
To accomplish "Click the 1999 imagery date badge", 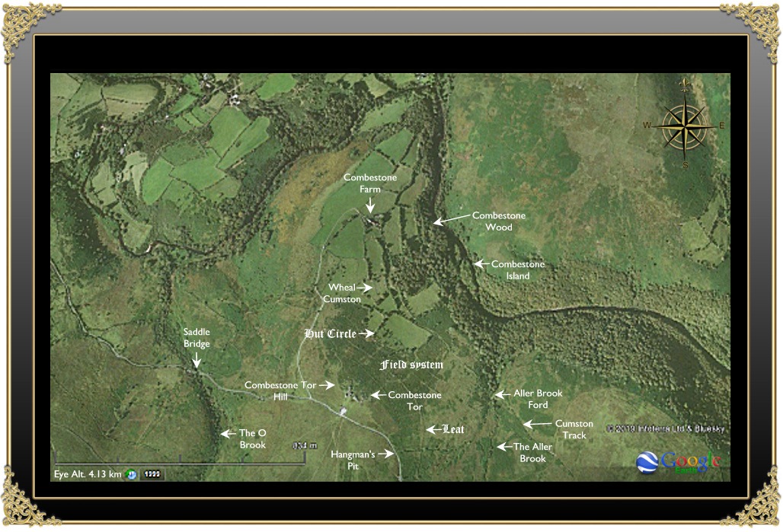I will 151,474.
